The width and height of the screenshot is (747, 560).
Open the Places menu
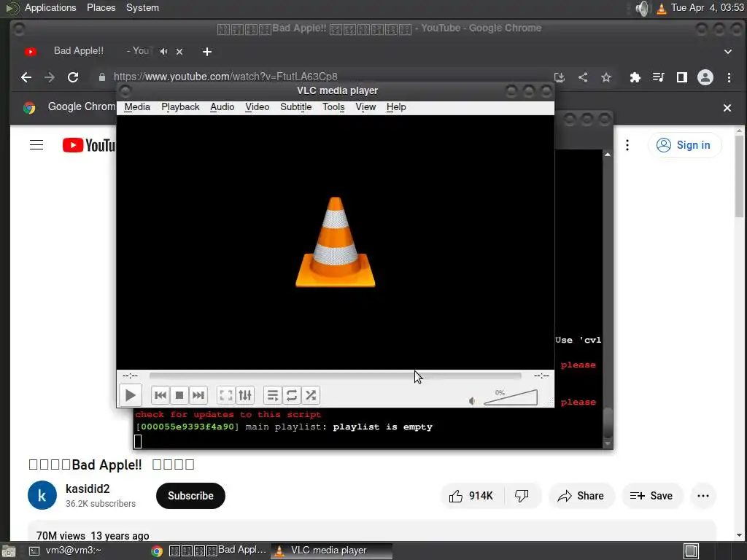tap(101, 7)
